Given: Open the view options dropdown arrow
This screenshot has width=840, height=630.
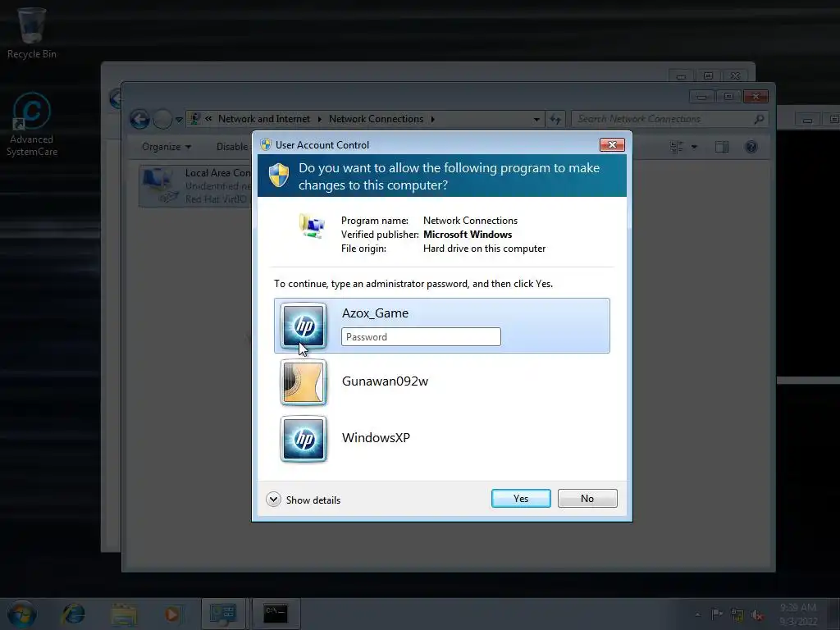Looking at the screenshot, I should tap(694, 147).
